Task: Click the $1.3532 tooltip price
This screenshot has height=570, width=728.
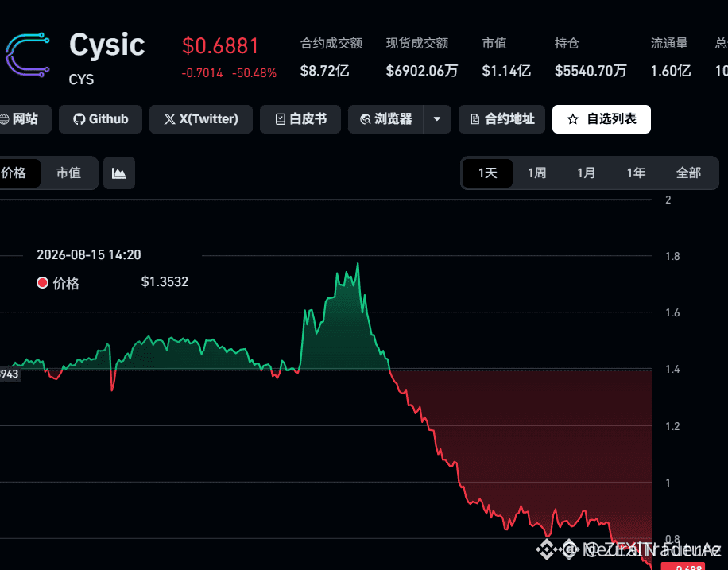Action: click(x=165, y=282)
